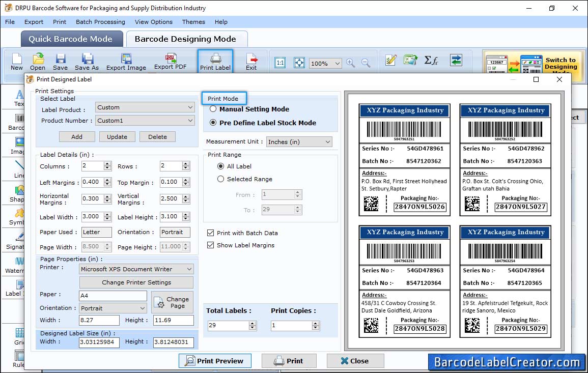Click the Print Copies spinner
The image size is (588, 373).
316,325
